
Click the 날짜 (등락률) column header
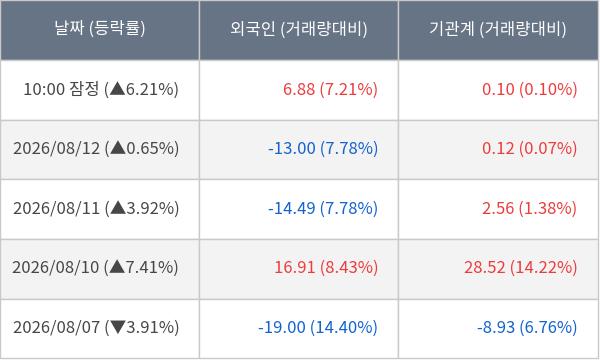tap(100, 29)
